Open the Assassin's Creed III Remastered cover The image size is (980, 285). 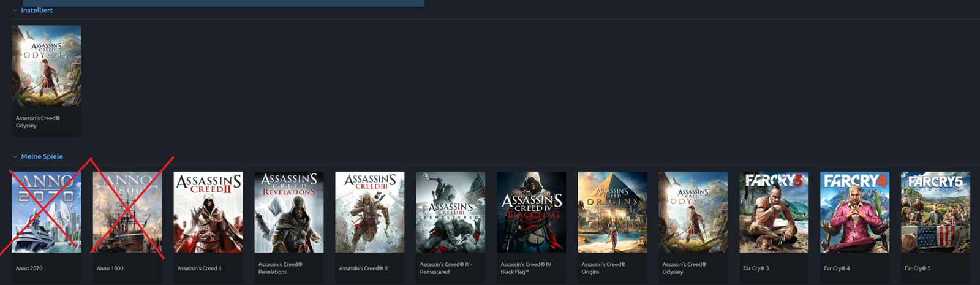point(451,212)
